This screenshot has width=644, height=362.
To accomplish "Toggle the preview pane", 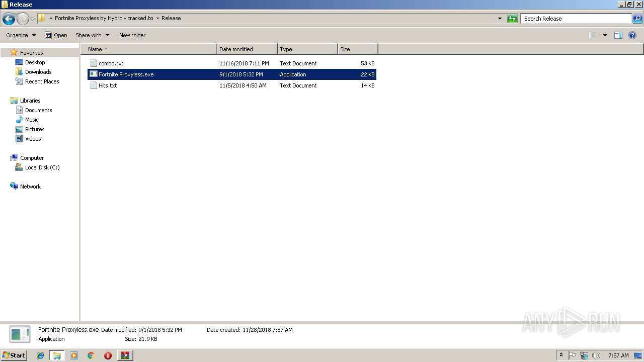I will point(618,35).
